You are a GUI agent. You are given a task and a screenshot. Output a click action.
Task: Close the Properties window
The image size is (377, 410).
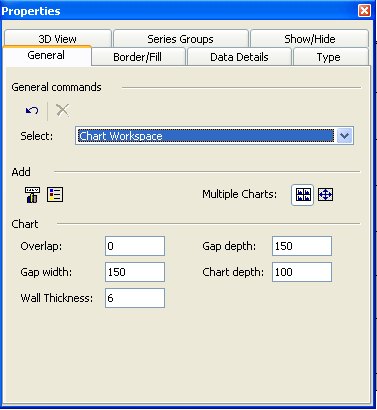pyautogui.click(x=364, y=11)
